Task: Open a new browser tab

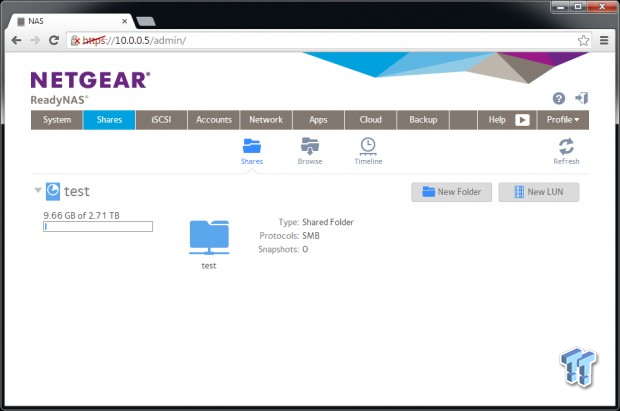Action: tap(146, 21)
